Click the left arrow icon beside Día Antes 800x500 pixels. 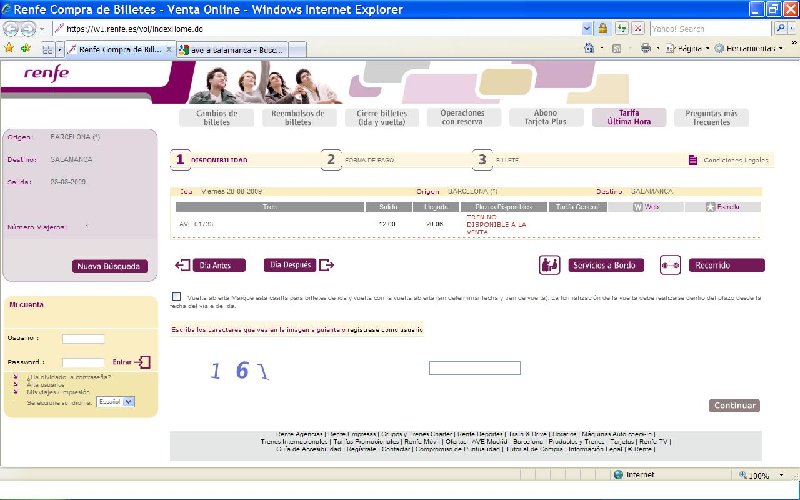pos(183,265)
